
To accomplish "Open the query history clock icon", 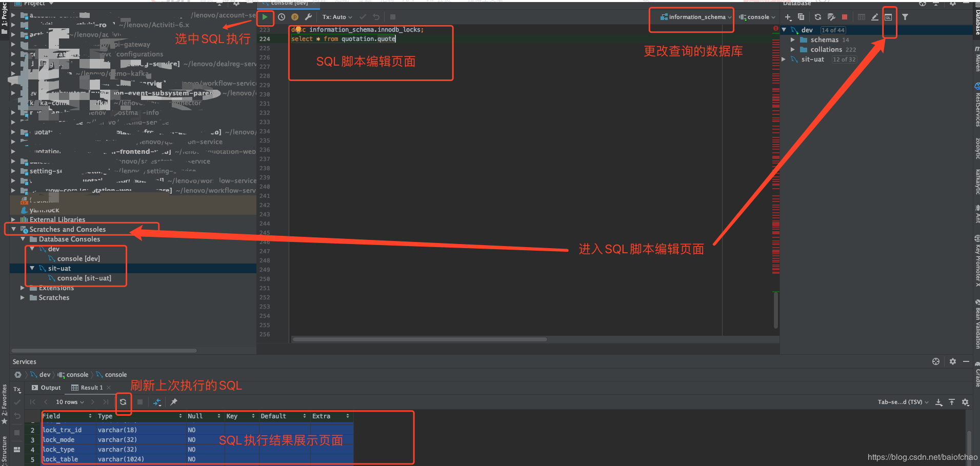I will [x=282, y=17].
